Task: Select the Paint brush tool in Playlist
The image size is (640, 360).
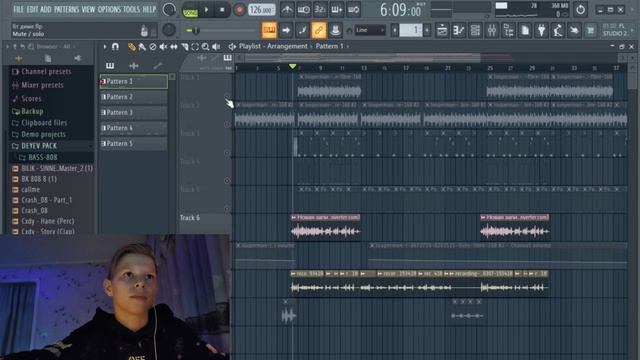Action: [142, 47]
